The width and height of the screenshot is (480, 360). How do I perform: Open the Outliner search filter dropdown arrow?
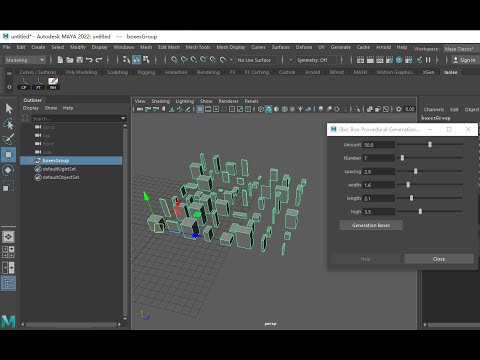click(x=123, y=118)
